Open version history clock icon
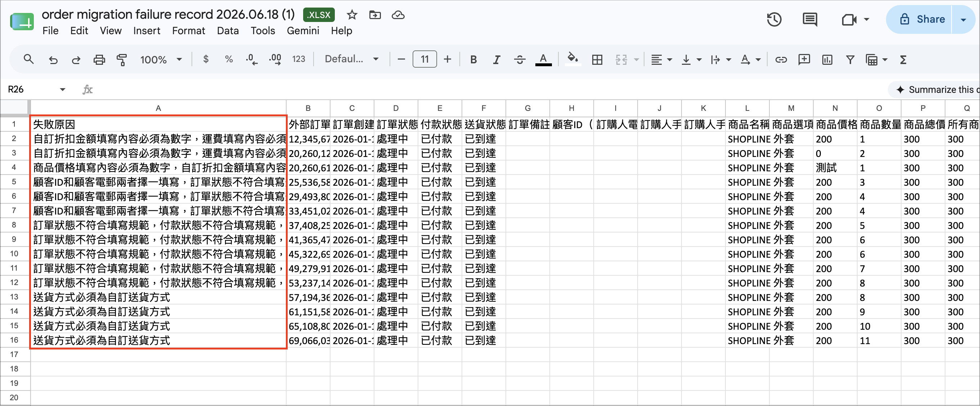Screen dimensions: 980x406 [774, 19]
